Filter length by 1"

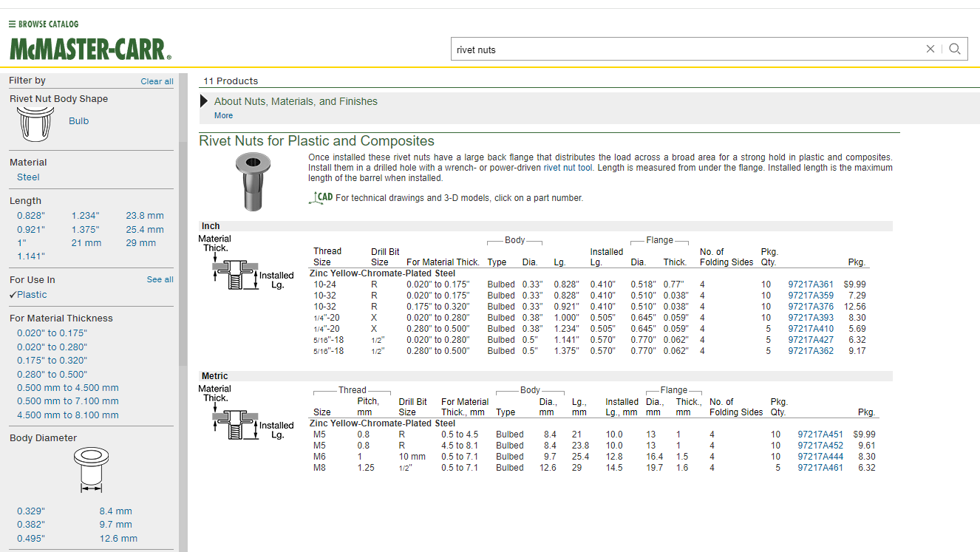(x=21, y=242)
